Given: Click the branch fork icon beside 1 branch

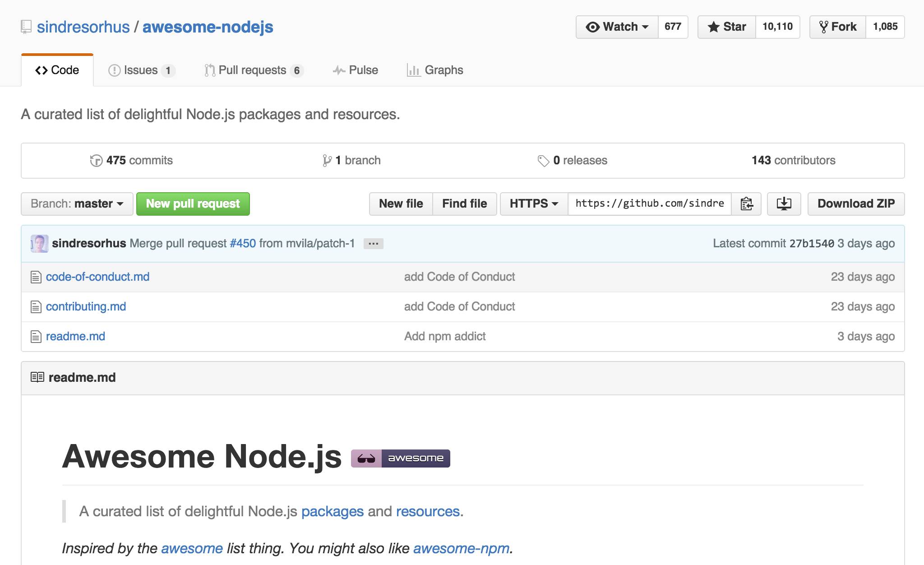Looking at the screenshot, I should pos(327,161).
